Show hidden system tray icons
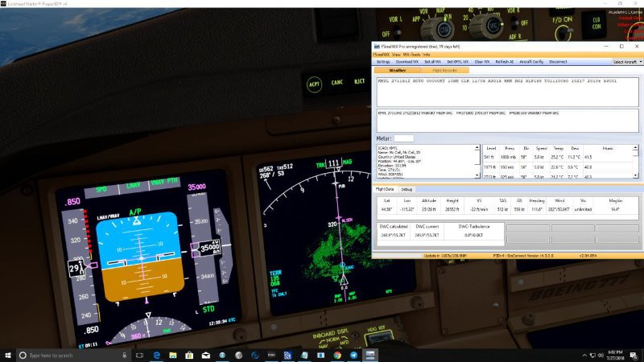 [584, 356]
